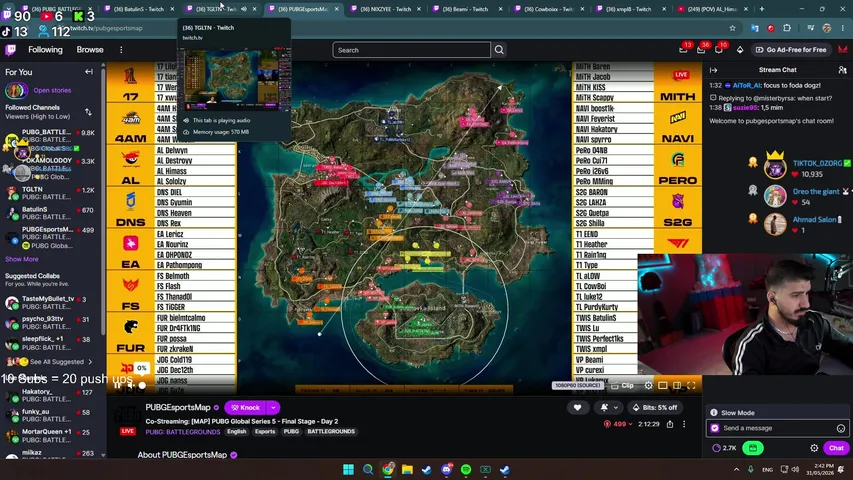Open whispers icon with 10 badge

719,50
